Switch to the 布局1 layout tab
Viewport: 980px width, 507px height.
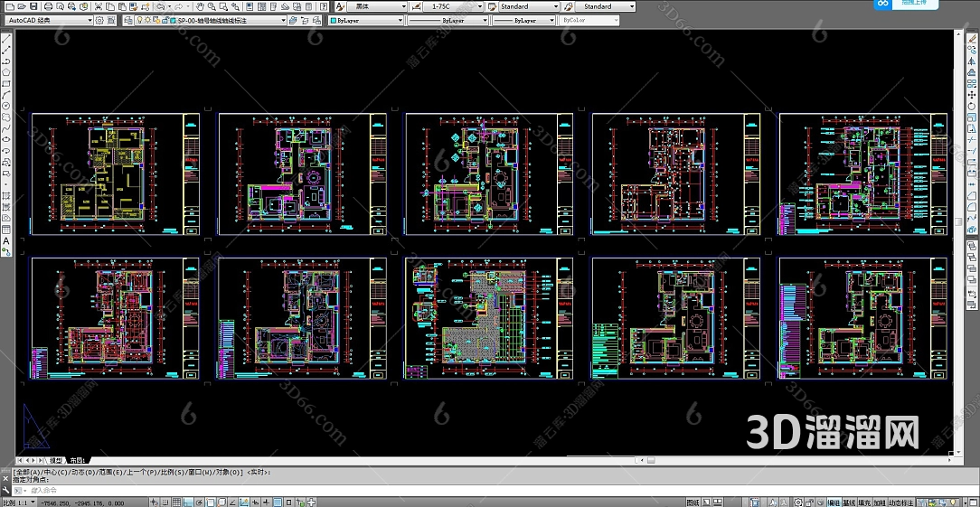(x=78, y=460)
